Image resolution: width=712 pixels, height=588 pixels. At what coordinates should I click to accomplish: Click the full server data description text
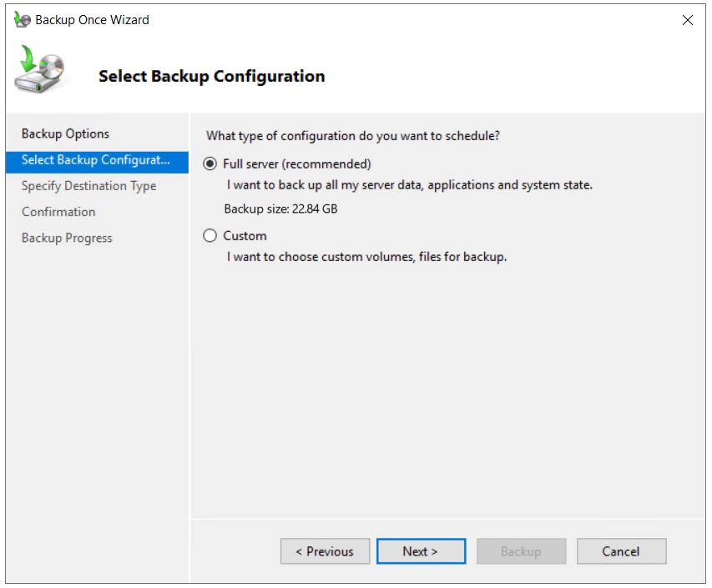[x=410, y=185]
